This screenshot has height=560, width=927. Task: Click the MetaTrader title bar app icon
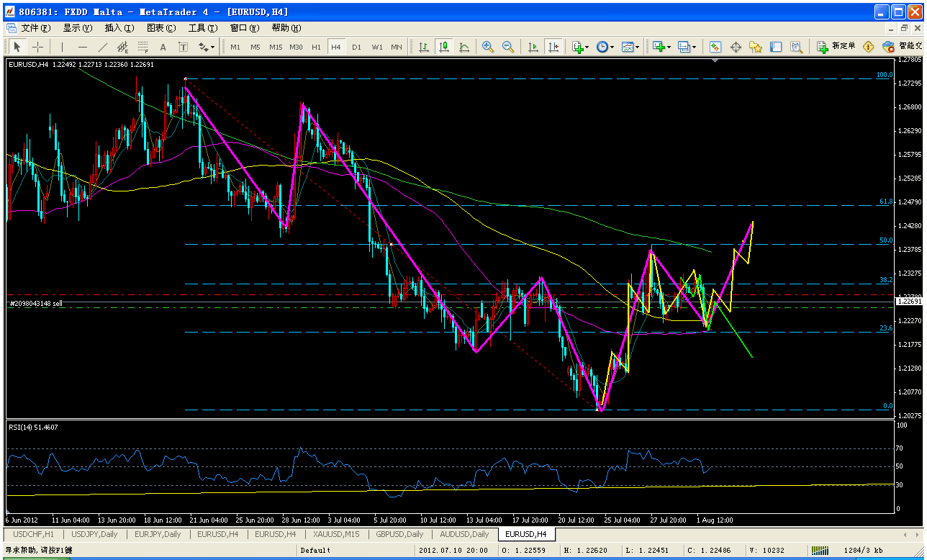(9, 12)
